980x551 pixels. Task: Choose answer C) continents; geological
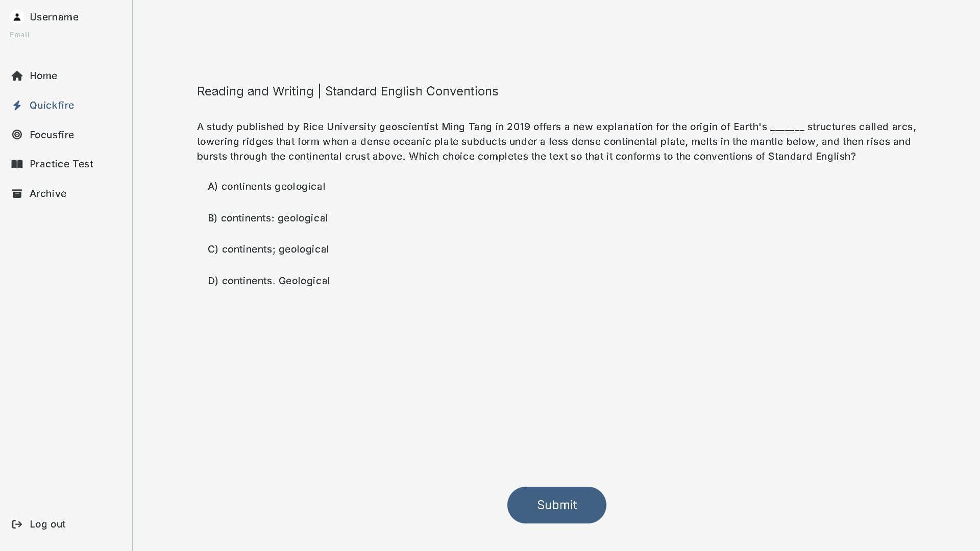tap(268, 249)
